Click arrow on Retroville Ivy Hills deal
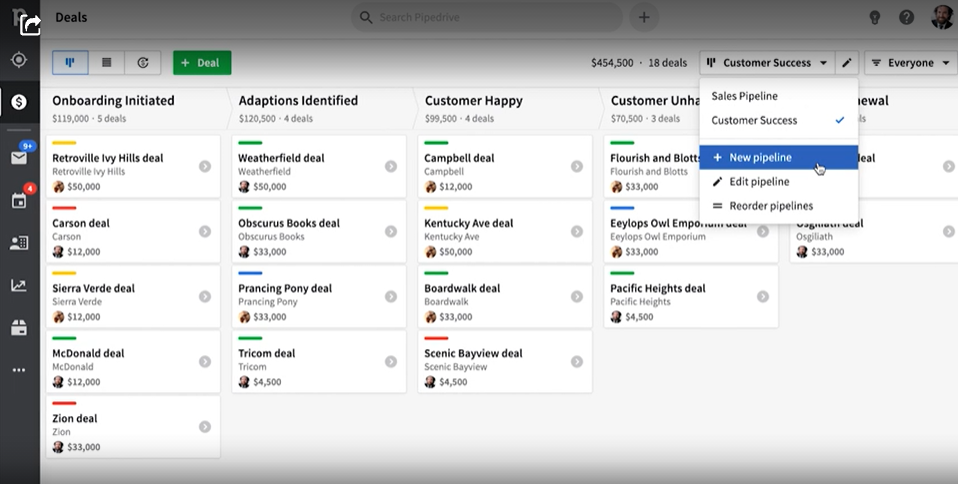 pyautogui.click(x=205, y=166)
